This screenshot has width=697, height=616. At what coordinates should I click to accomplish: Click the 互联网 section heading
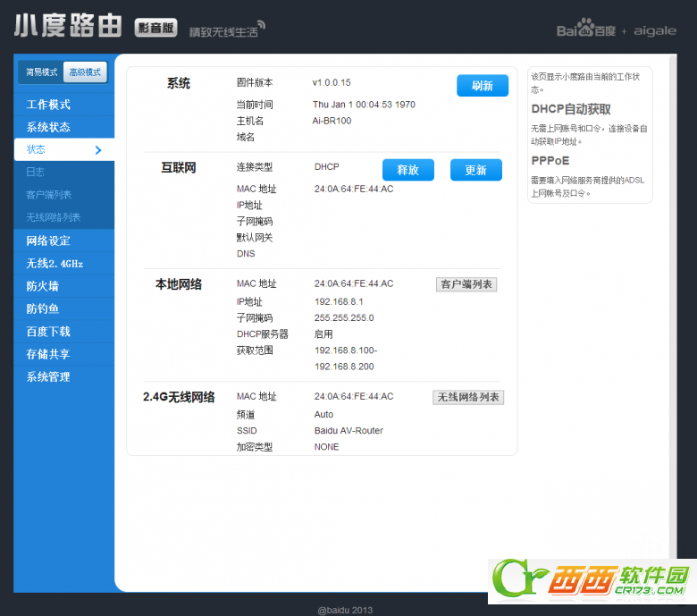coord(179,168)
